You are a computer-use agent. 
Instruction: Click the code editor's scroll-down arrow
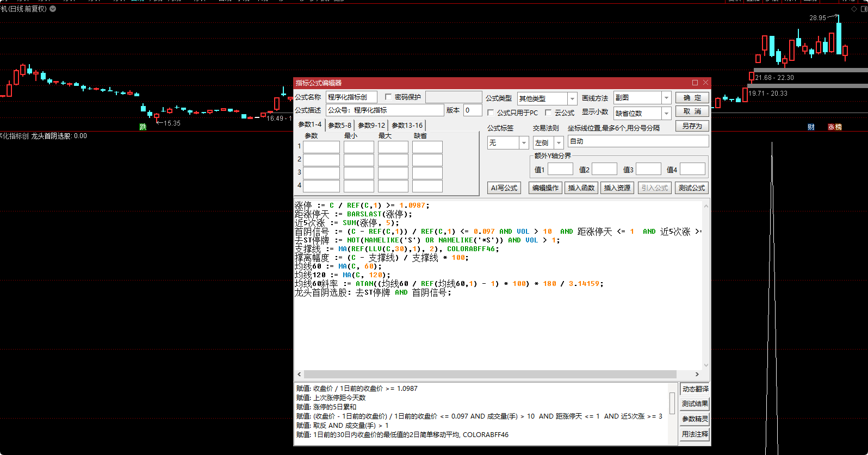coord(706,365)
